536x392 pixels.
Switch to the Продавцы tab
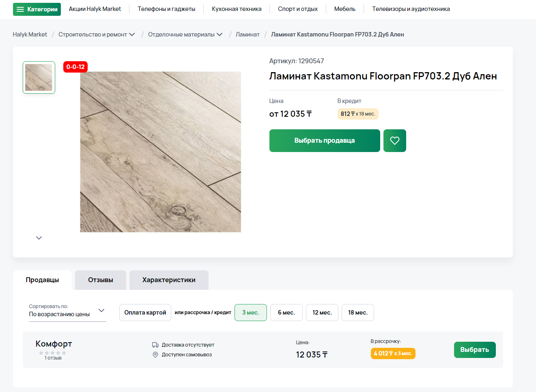click(x=42, y=280)
